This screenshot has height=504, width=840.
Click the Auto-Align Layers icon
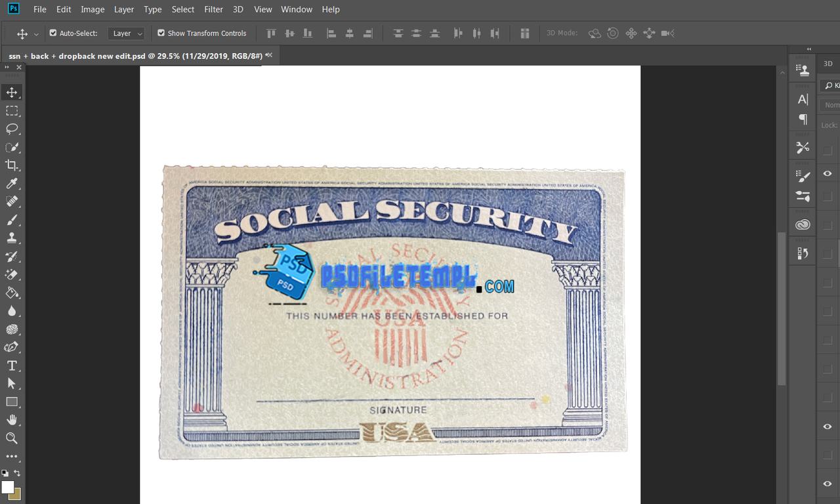click(524, 33)
